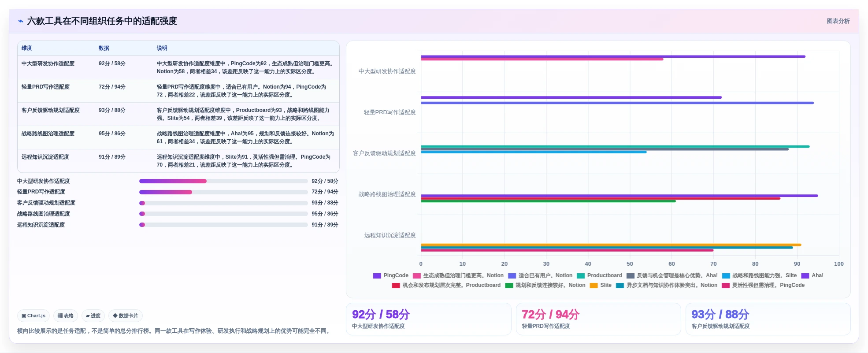Click legend swatch for 异步文档与知识协作体验突出。Notion
868x353 pixels.
(620, 286)
